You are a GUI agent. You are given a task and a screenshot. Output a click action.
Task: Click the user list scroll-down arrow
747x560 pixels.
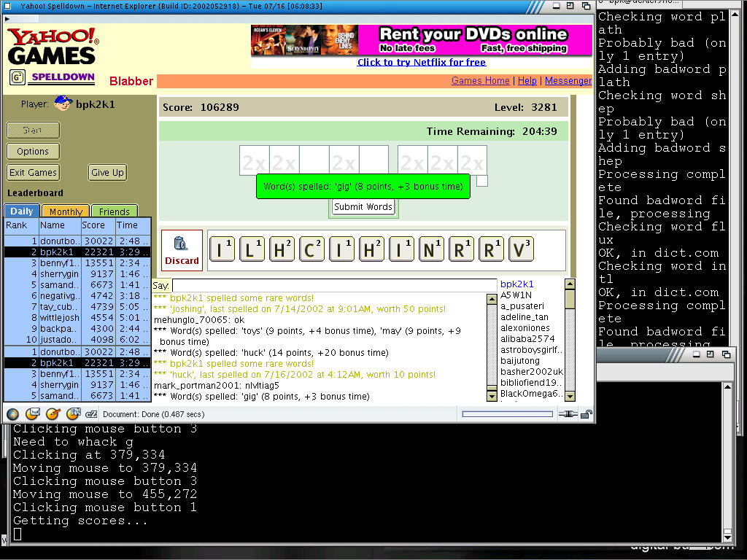569,396
